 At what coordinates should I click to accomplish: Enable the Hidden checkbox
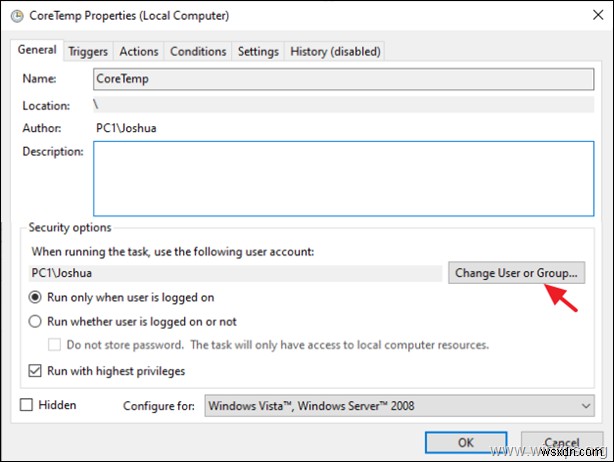click(28, 405)
